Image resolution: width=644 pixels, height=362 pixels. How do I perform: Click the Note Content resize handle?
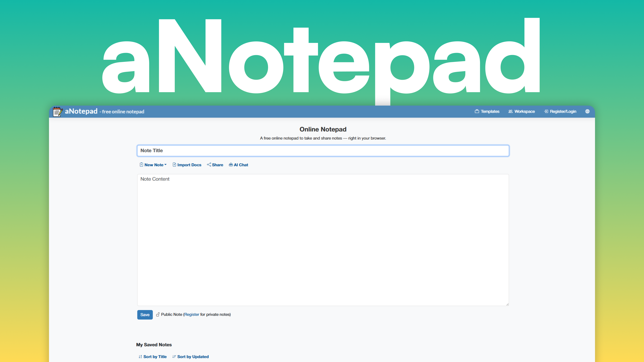point(507,304)
